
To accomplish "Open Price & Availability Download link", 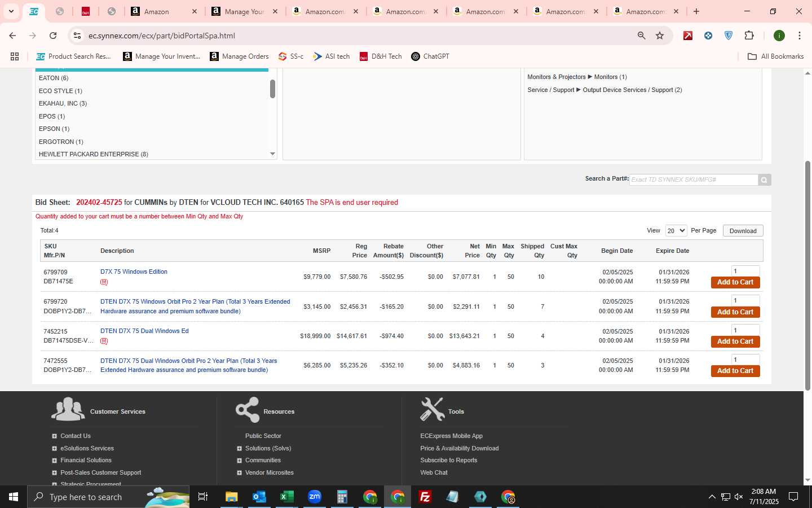I will point(459,448).
